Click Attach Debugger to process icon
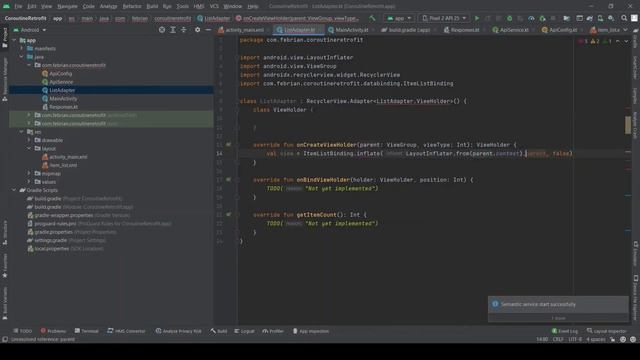Viewport: 640px width, 360px height. pos(542,18)
